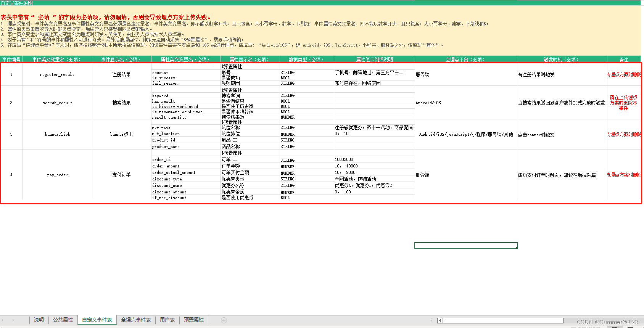Screen dimensions: 644x328
Task: Select the 手机号，邮箱地址 example cell
Action: click(x=374, y=72)
